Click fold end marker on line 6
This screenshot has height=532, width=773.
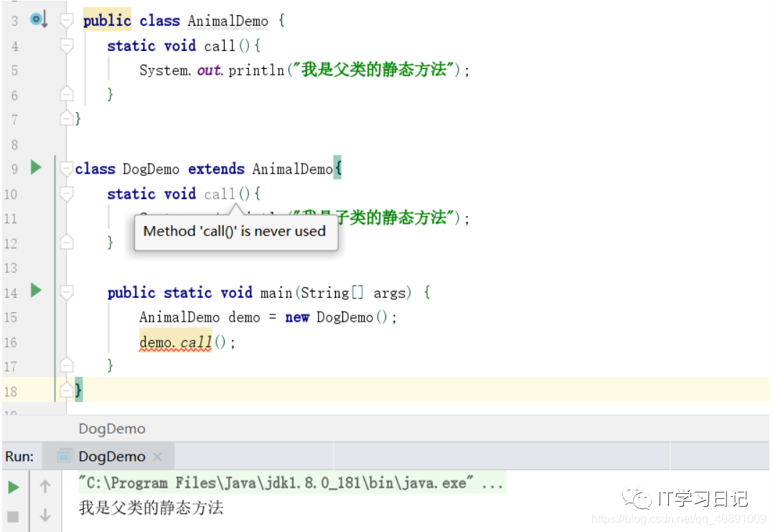click(67, 93)
